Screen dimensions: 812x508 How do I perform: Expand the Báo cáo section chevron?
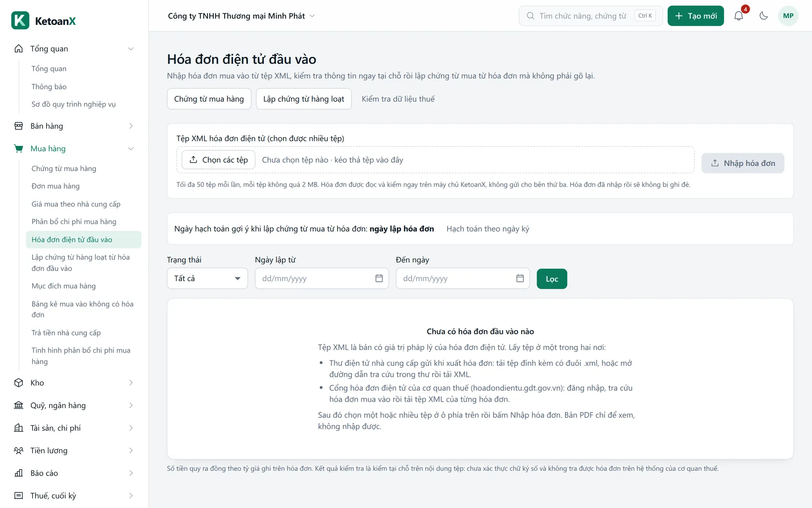(131, 473)
